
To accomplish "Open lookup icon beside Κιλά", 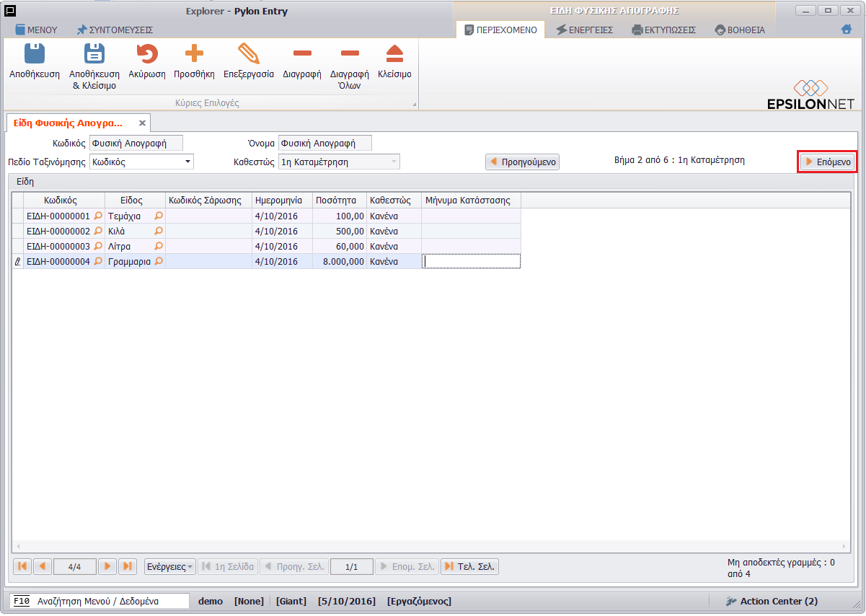I will pos(159,231).
